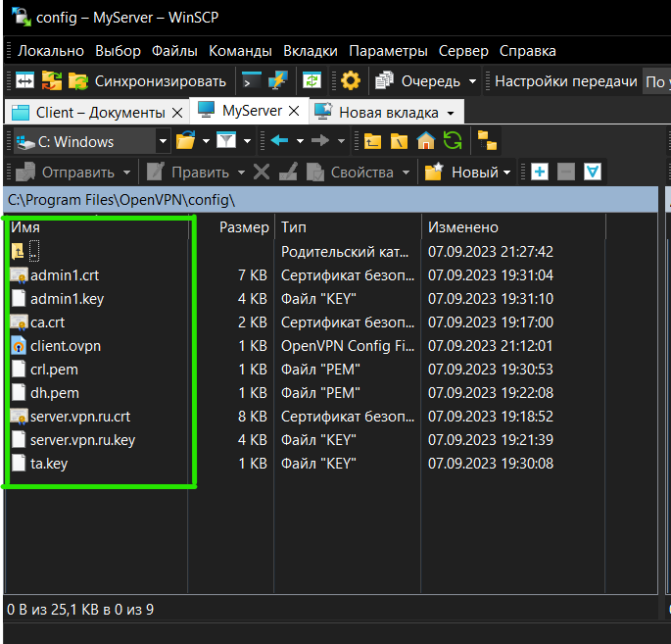Expand the open directory dropdown arrow
671x644 pixels.
(x=206, y=141)
